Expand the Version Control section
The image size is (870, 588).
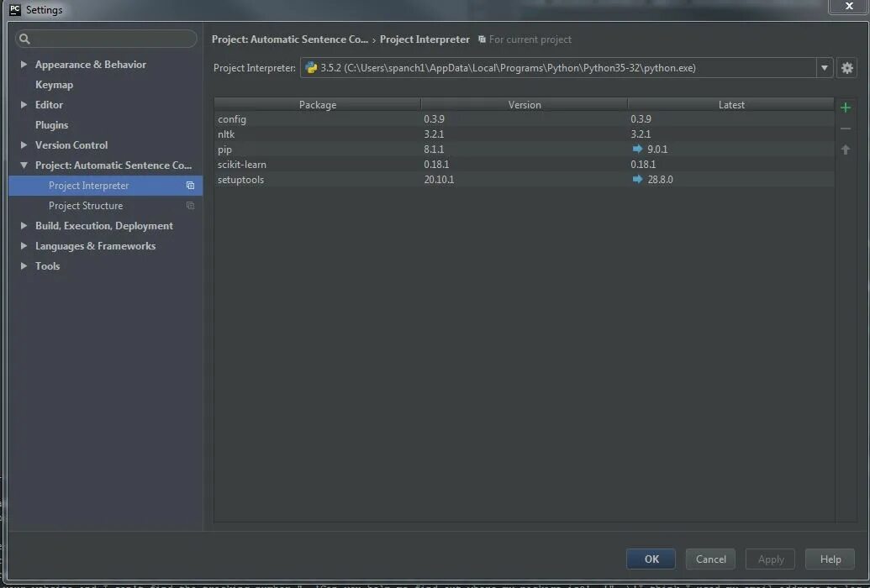24,144
